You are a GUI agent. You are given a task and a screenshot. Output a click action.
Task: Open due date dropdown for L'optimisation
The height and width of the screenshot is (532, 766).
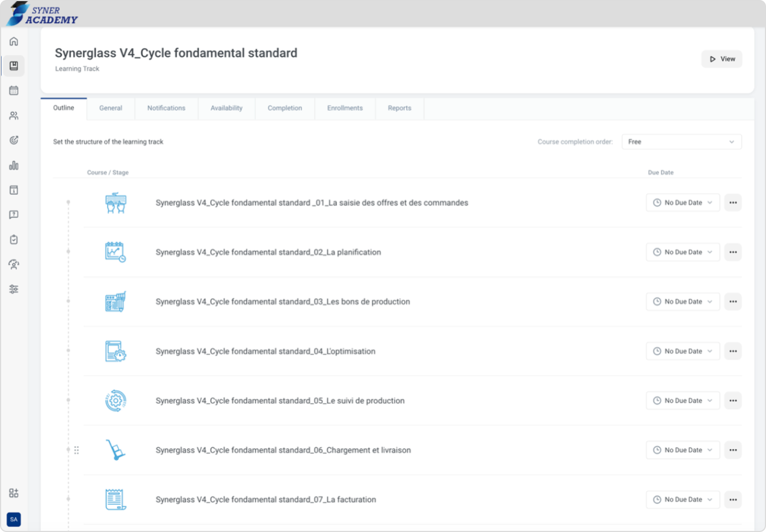click(x=683, y=351)
